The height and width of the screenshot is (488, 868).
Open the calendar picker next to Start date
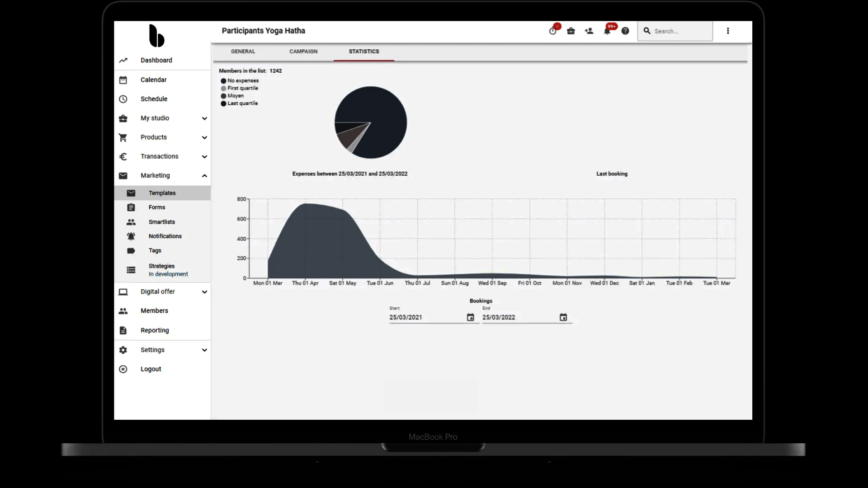pos(470,317)
